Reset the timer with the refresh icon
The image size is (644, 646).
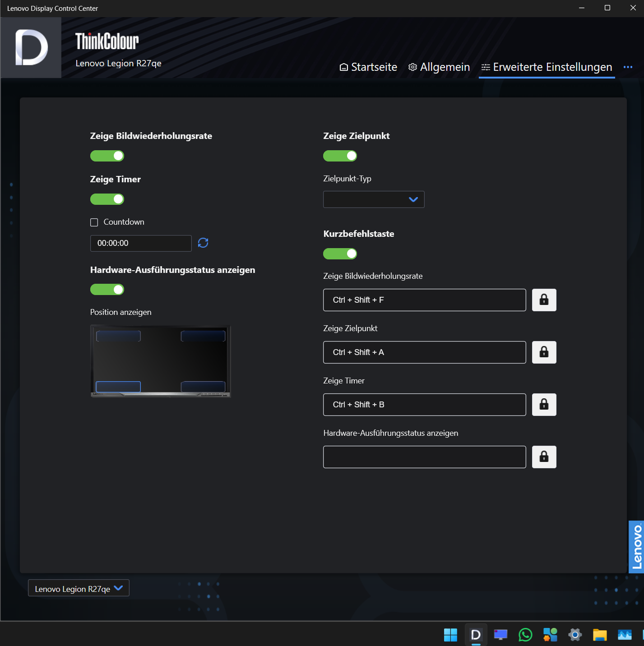[x=203, y=243]
